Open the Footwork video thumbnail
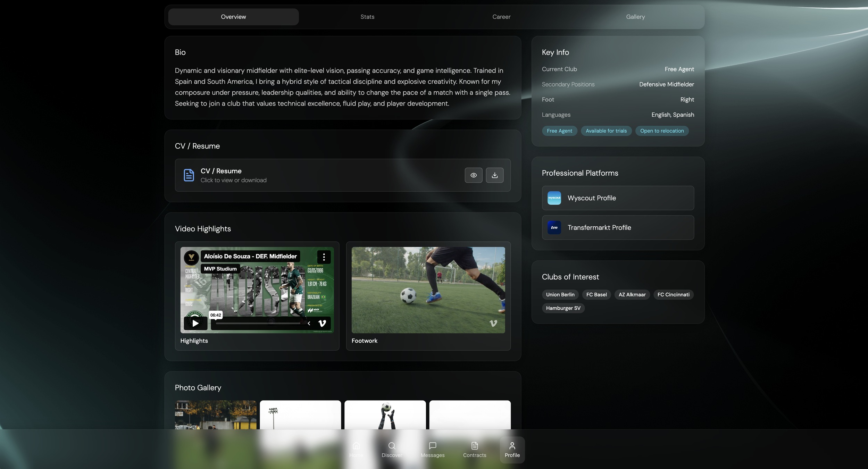 pyautogui.click(x=428, y=290)
